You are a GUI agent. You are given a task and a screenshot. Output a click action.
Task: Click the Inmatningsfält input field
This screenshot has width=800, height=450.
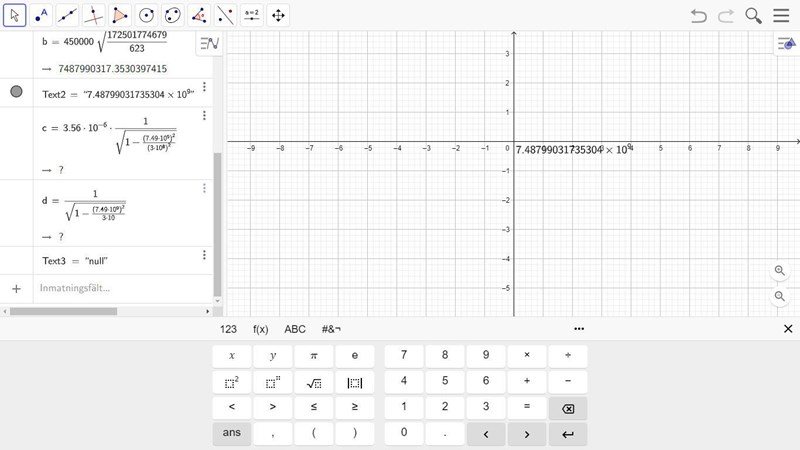120,288
